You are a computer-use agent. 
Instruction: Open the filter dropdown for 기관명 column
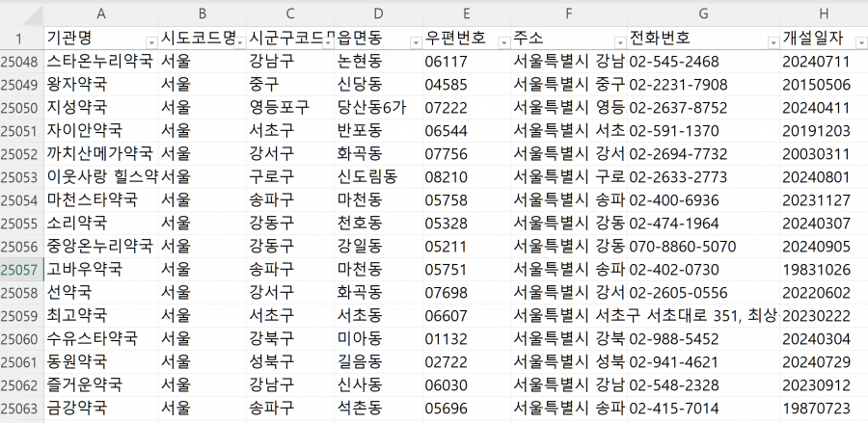151,42
